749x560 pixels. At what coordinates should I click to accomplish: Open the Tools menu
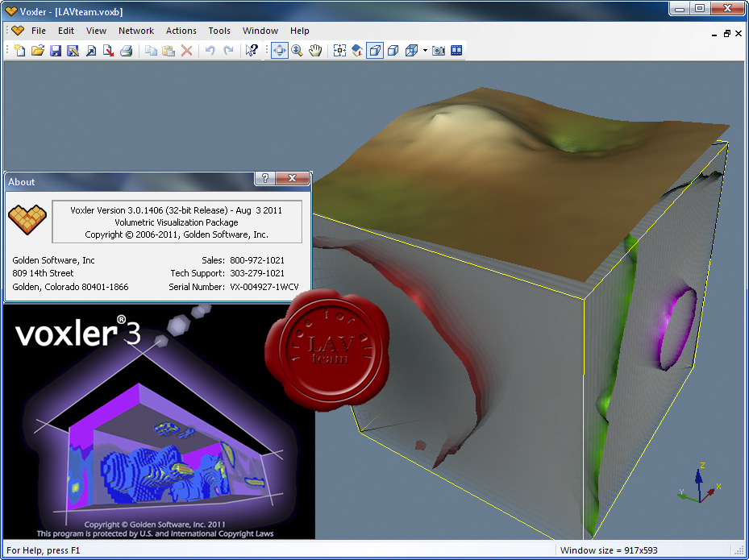[x=219, y=31]
